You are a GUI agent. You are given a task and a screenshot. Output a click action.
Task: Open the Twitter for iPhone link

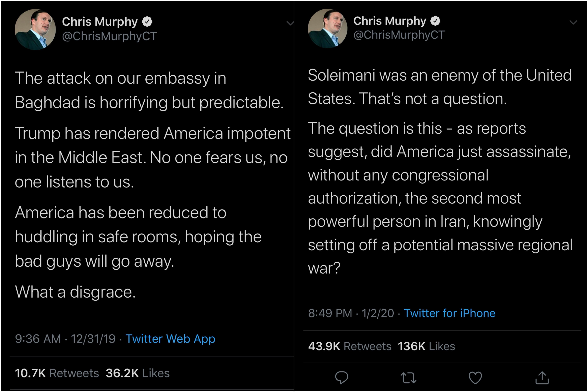449,313
